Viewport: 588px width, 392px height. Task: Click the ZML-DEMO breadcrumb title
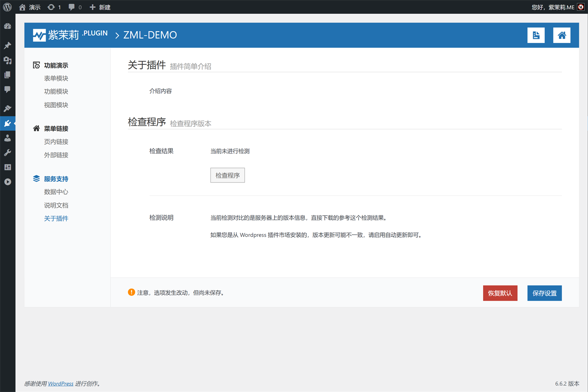point(150,35)
